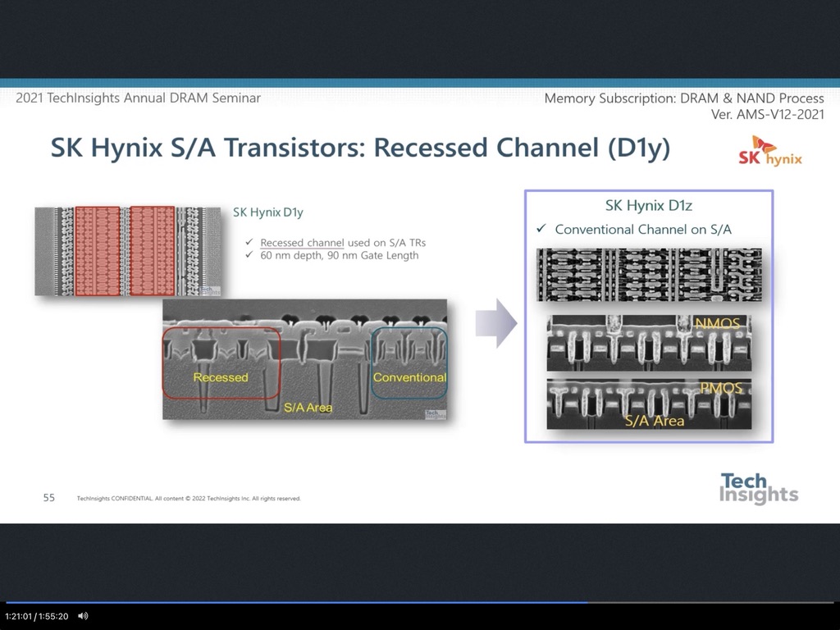
Task: Click slide page number 55
Action: click(x=49, y=497)
